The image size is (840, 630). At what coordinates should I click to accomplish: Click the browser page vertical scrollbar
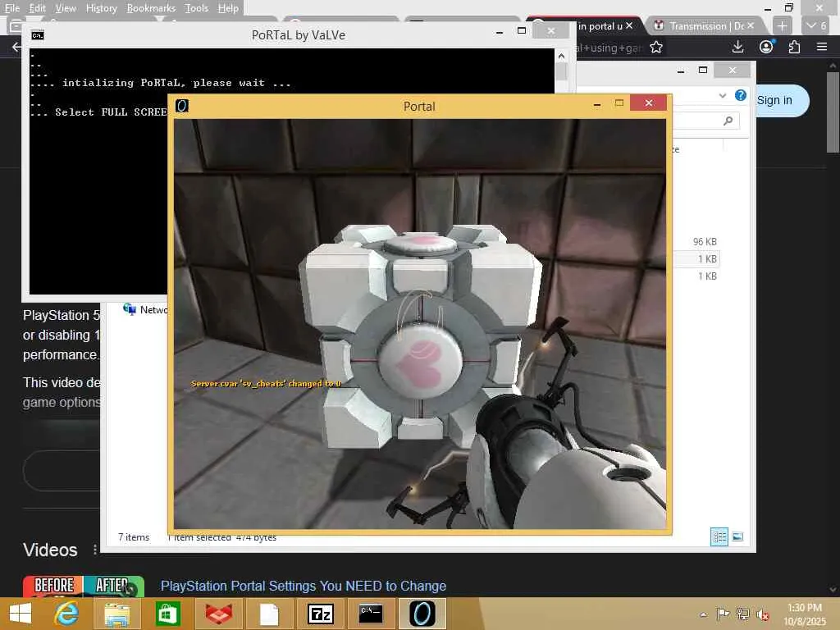(x=833, y=112)
